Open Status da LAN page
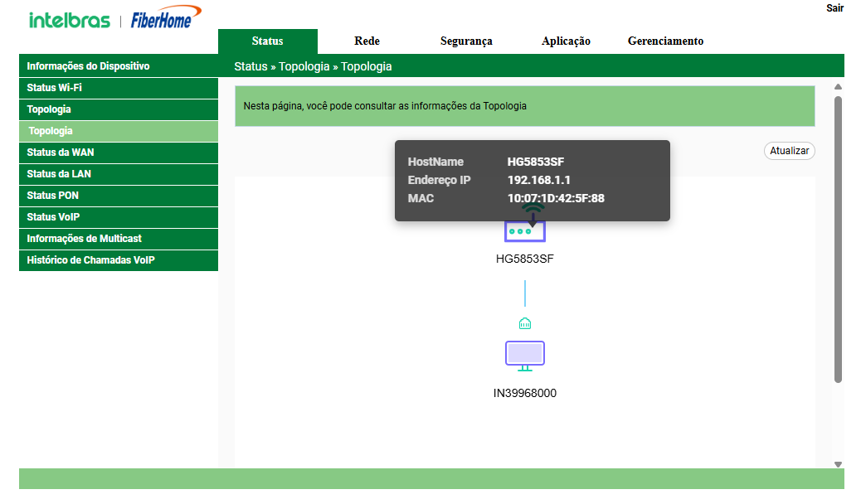Viewport: 861px width, 504px height. [x=119, y=174]
